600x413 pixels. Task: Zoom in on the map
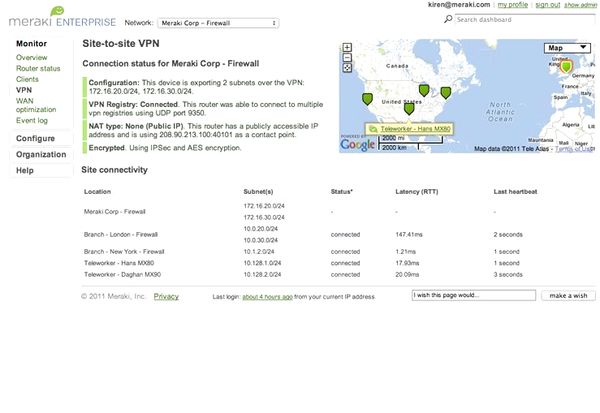[347, 47]
